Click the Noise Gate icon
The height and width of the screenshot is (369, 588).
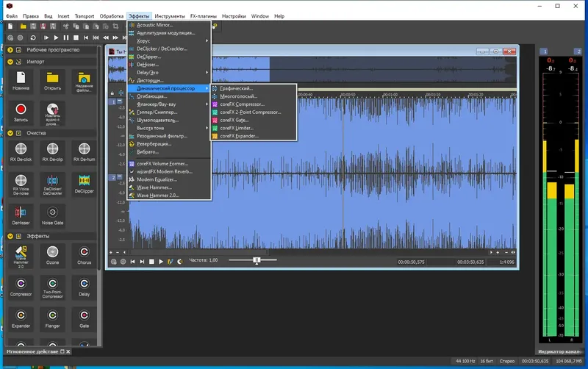(52, 212)
